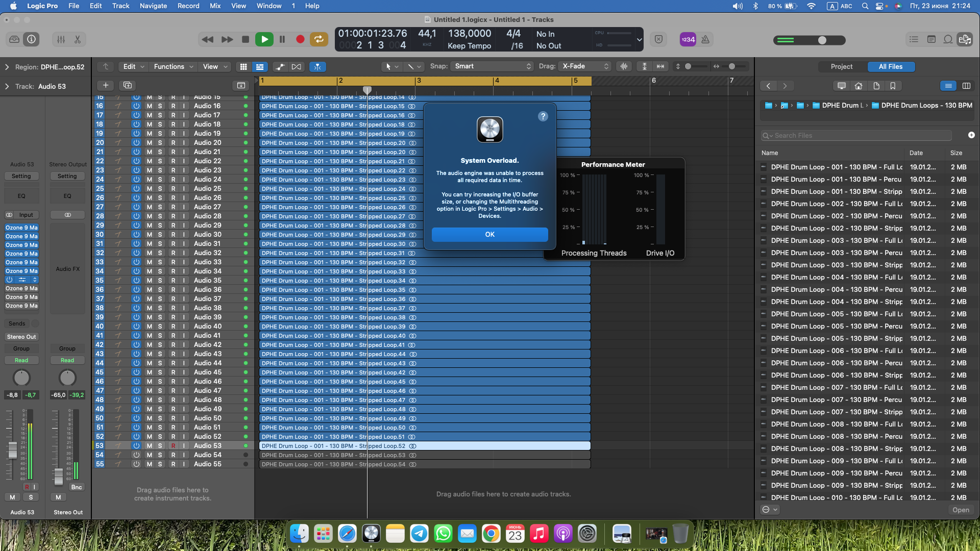Open the Edit dropdown in tracks area
Image resolution: width=980 pixels, height=551 pixels.
click(x=134, y=67)
